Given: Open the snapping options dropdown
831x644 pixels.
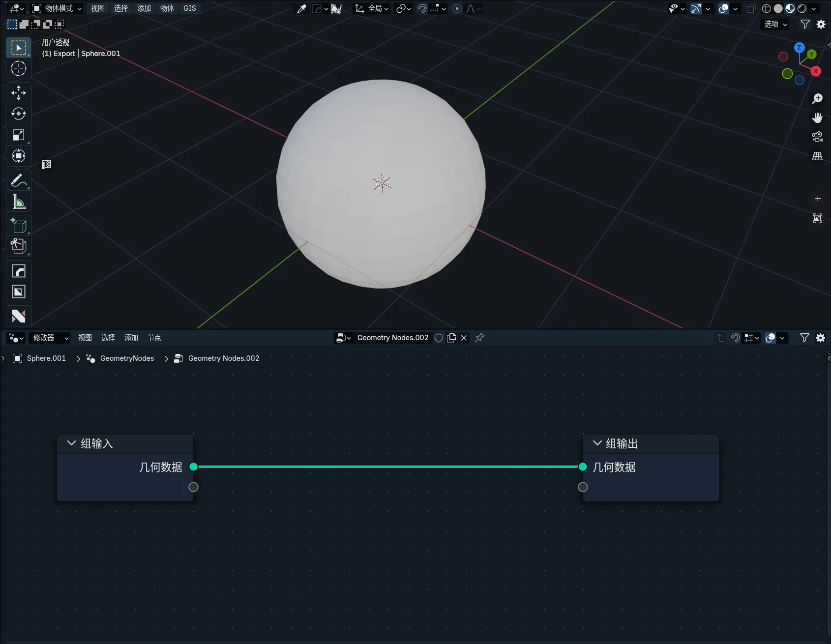Looking at the screenshot, I should 438,8.
